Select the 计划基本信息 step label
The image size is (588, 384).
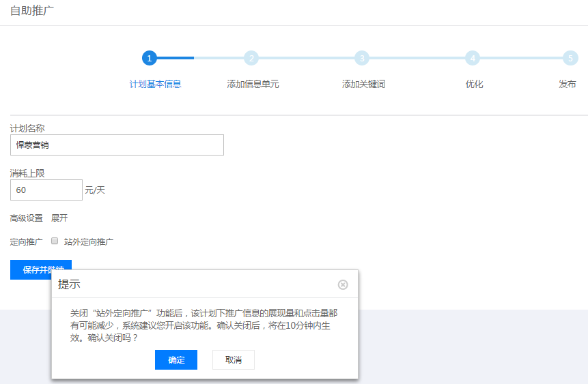(155, 85)
